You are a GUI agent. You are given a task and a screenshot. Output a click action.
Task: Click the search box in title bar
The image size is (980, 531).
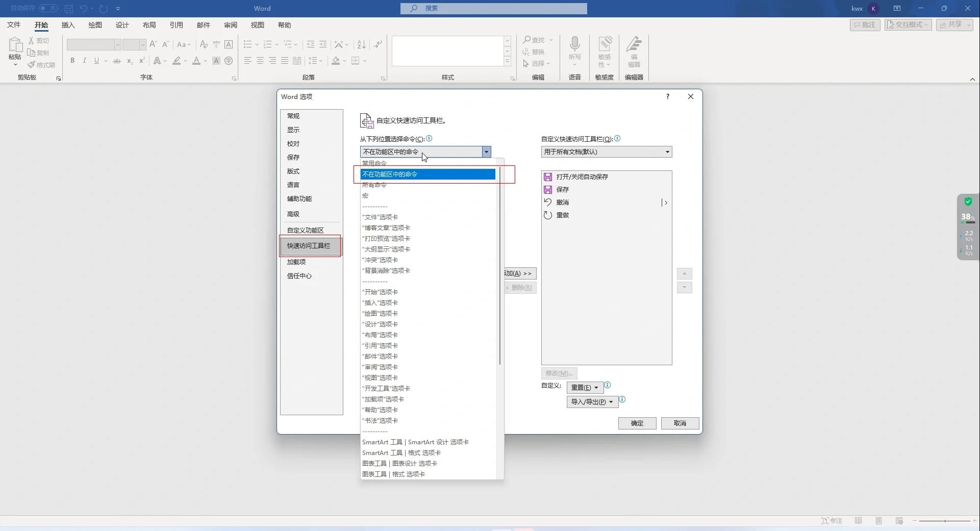(x=493, y=8)
